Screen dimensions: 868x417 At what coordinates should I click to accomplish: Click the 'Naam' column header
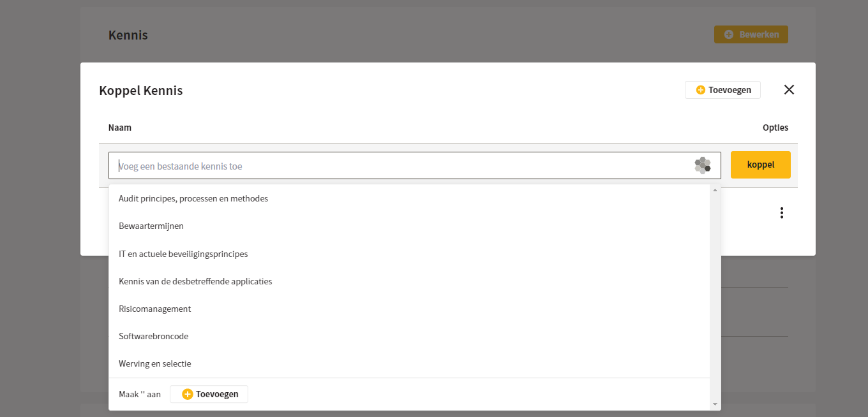120,128
